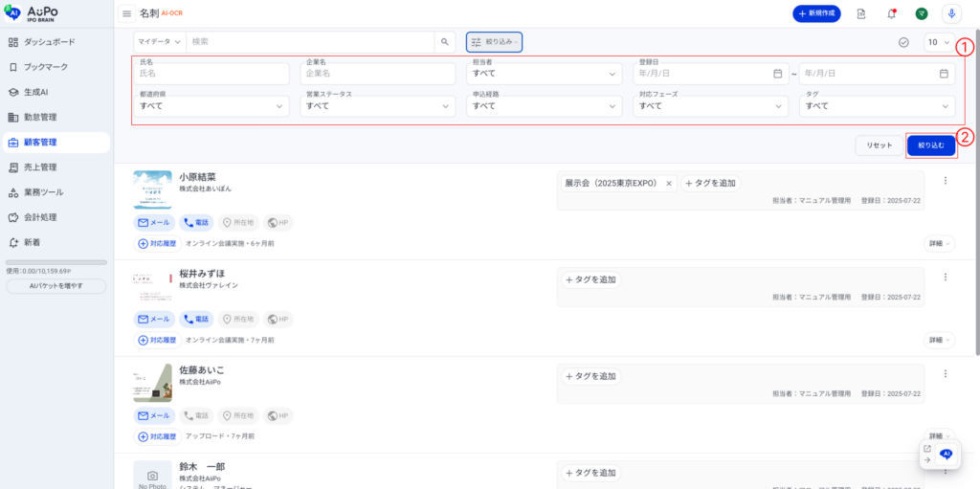Expand the 営業ステータス dropdown
Image resolution: width=980 pixels, height=489 pixels.
tap(380, 105)
